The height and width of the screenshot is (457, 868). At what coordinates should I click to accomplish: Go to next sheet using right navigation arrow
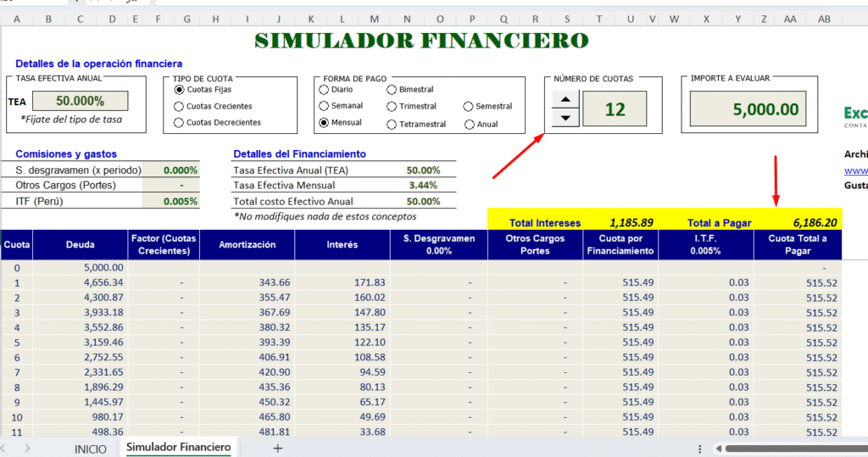coord(28,448)
